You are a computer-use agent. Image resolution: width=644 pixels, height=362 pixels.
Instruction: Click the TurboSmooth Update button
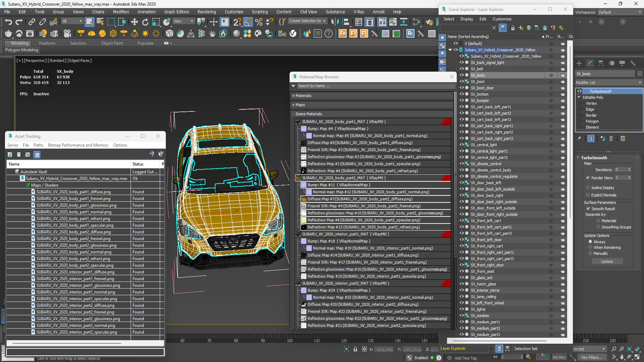607,261
